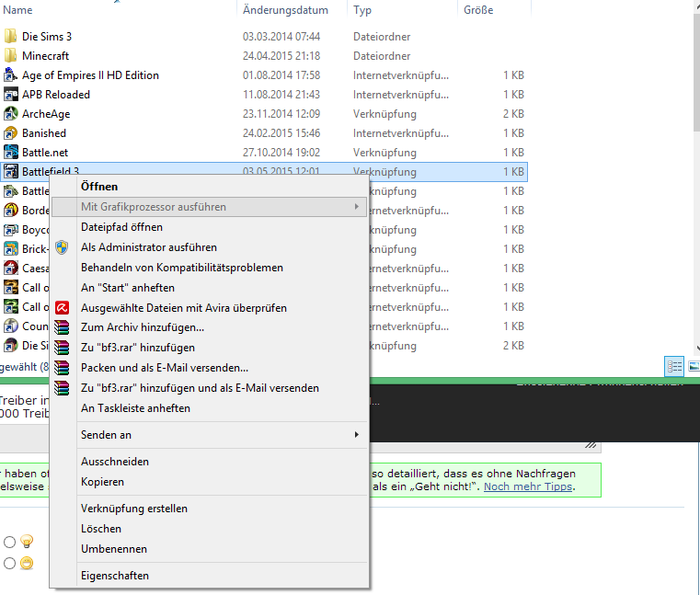This screenshot has width=700, height=595.
Task: Click the shield icon beside Als Administrator ausführen
Action: [62, 247]
